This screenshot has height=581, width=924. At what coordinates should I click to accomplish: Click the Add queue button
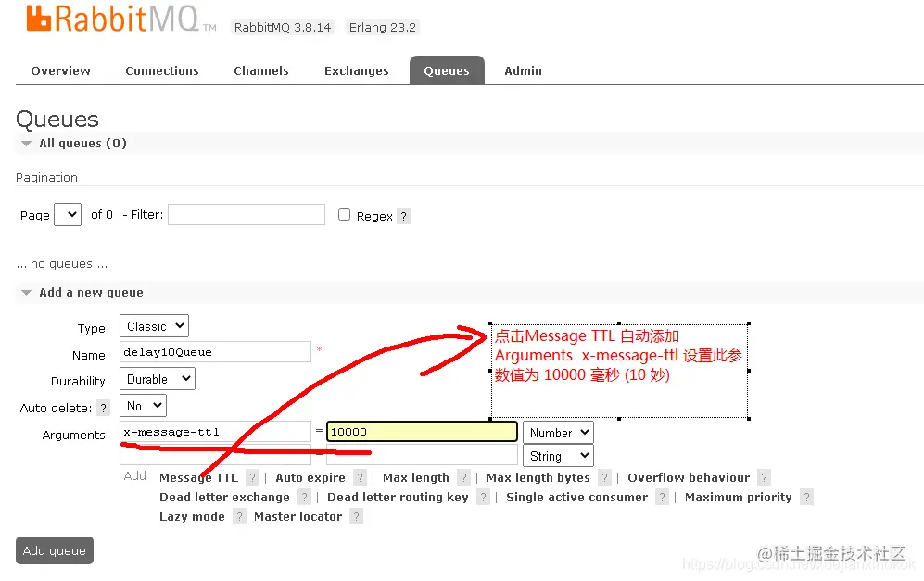tap(55, 550)
